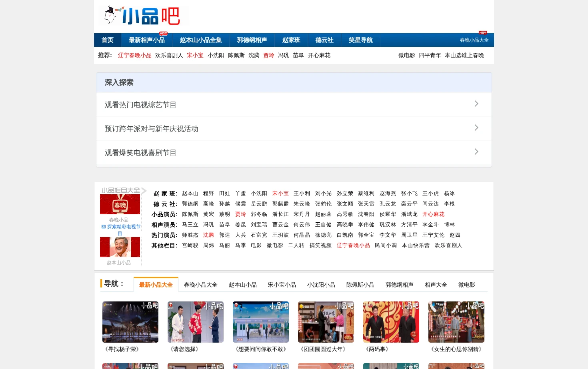Screen dimensions: 588x369
Task: Open 赵家班 in the navigation bar
Action: [x=291, y=40]
